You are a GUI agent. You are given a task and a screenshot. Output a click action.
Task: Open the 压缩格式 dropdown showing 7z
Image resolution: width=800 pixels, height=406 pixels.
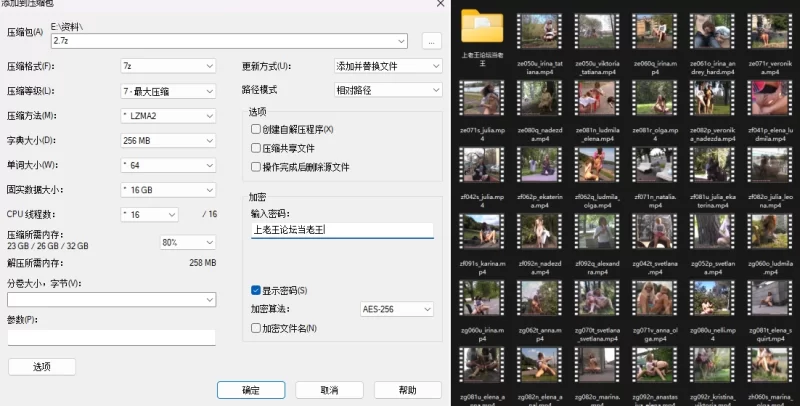(x=168, y=66)
